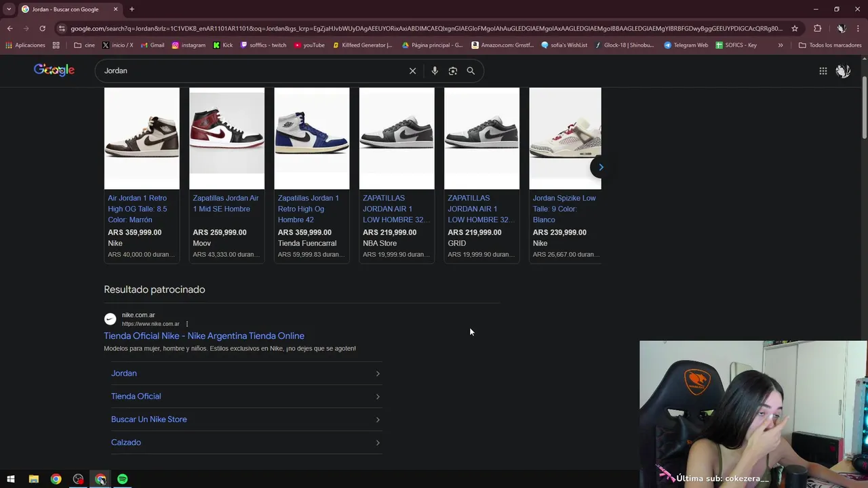Open the Google apps grid
This screenshot has width=868, height=488.
coord(823,70)
